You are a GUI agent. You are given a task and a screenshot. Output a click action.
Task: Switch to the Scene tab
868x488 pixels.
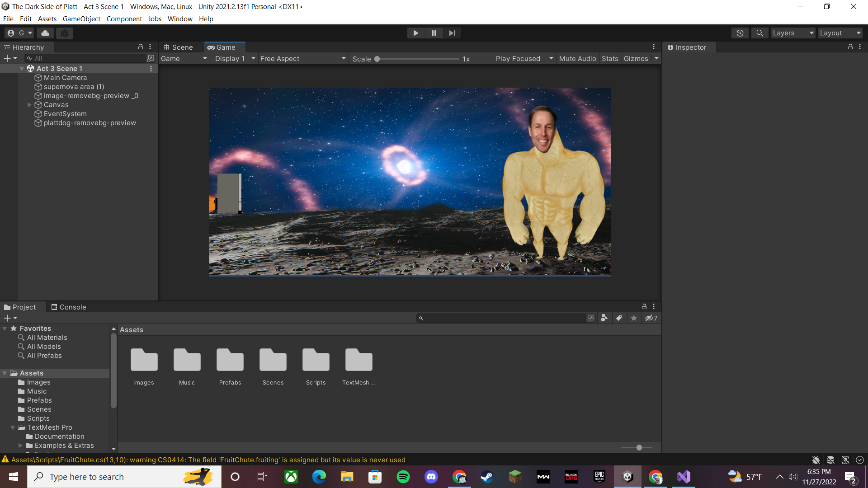point(179,47)
